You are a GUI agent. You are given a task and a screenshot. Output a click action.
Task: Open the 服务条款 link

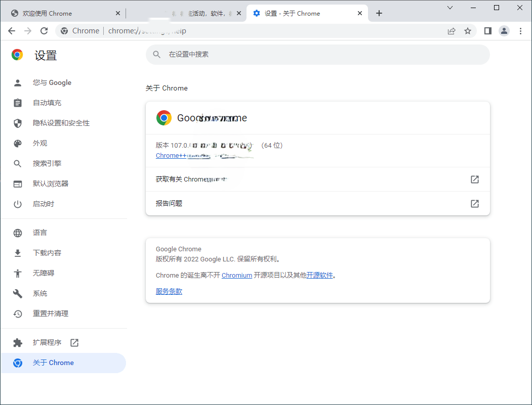[169, 291]
